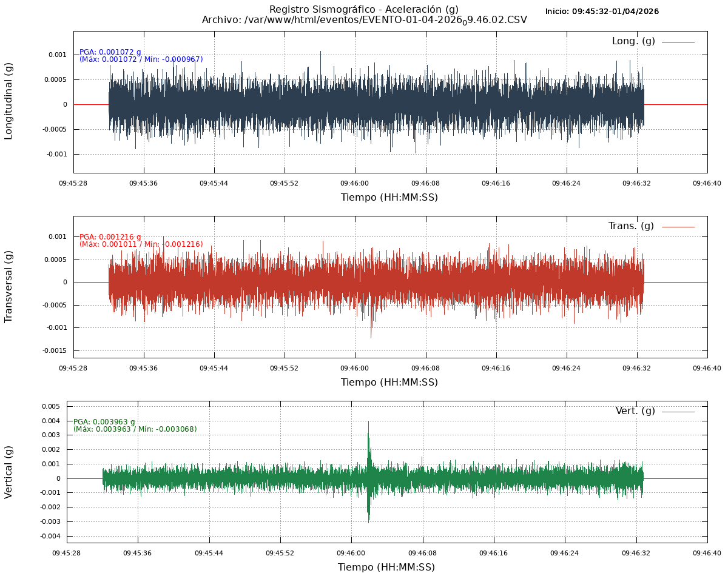Click 'Tiempo (HH:MM:SS)' label below Vertical plot

(386, 568)
